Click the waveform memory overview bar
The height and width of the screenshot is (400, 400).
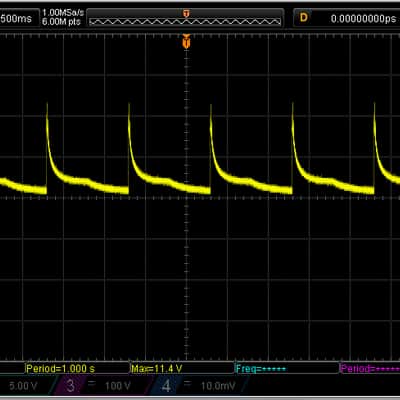[x=185, y=19]
